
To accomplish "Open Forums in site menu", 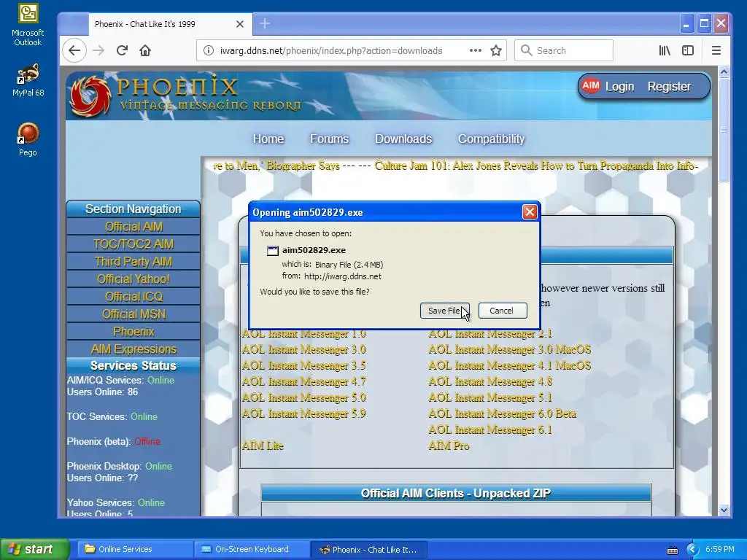I will point(329,139).
